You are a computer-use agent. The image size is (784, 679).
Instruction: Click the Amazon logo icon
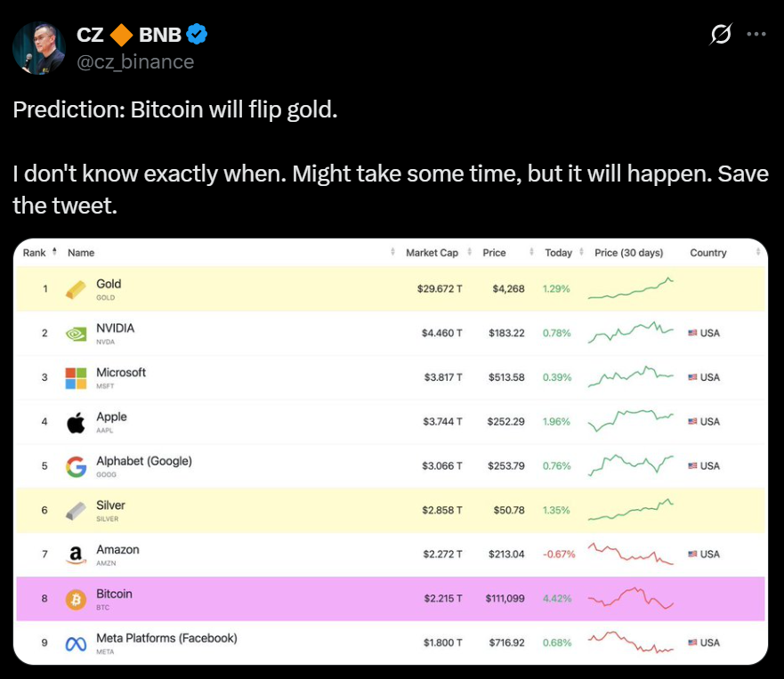pos(77,554)
